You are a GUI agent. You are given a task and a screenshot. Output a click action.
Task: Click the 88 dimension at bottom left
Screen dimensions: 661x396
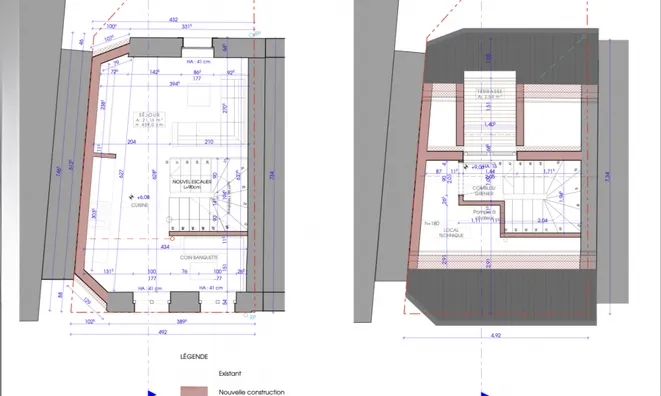click(x=61, y=295)
